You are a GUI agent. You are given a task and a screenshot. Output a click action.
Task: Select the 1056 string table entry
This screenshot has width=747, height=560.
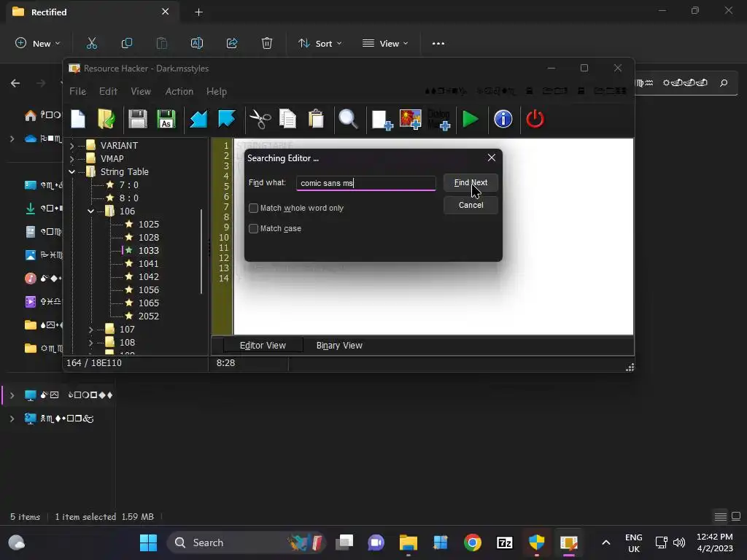(x=148, y=290)
